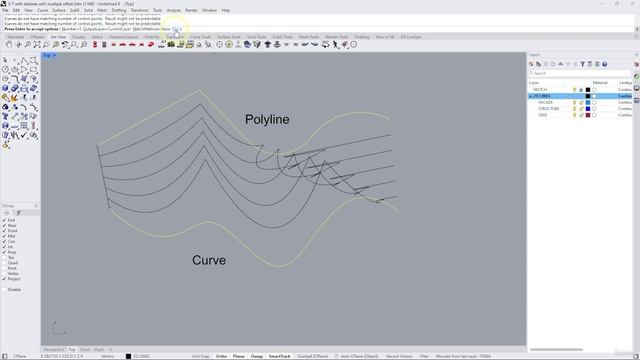640x360 pixels.
Task: Select the Pan view hand tool
Action: [x=9, y=44]
